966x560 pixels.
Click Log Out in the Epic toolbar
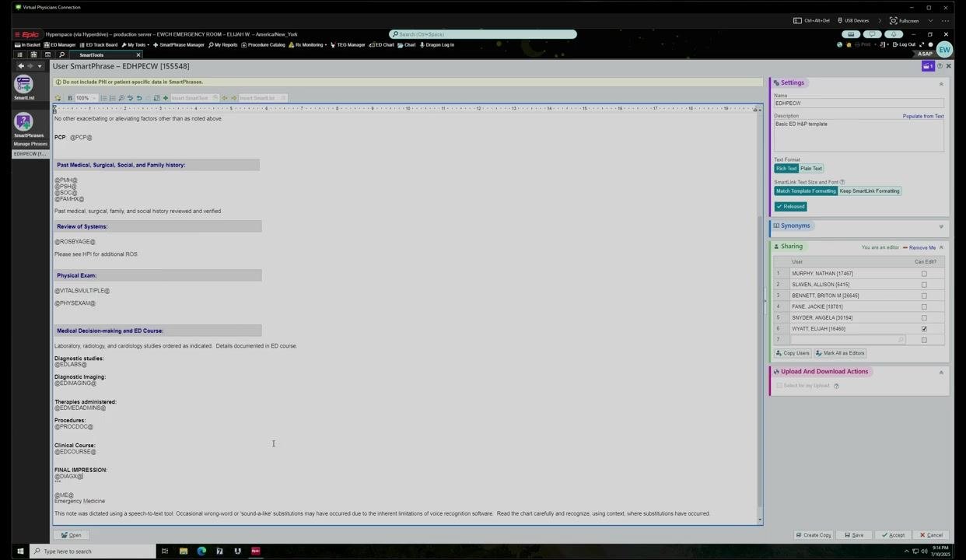point(904,45)
